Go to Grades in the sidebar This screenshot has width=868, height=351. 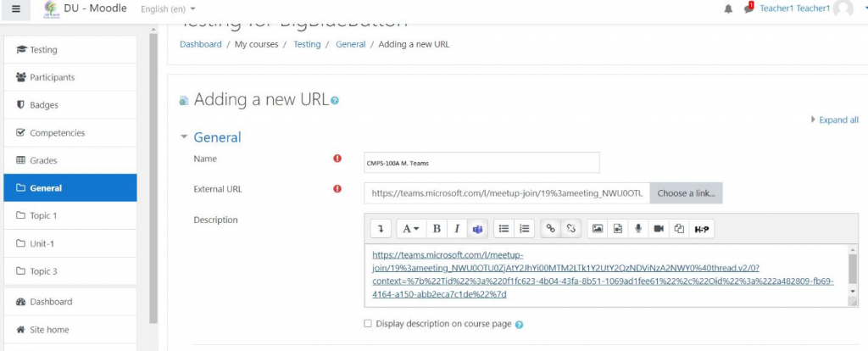[43, 160]
